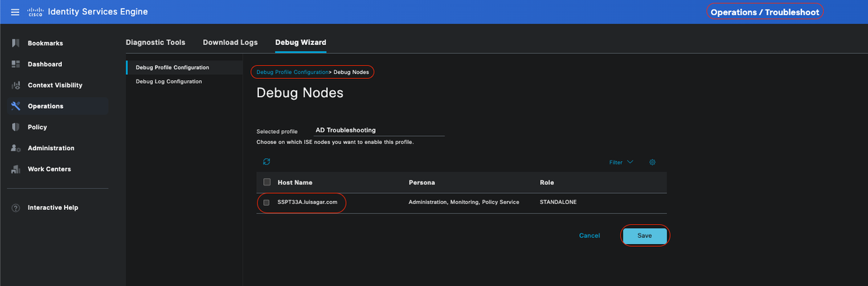Viewport: 868px width, 286px height.
Task: Check the SSPT33A.luisagar.com node checkbox
Action: tap(266, 202)
